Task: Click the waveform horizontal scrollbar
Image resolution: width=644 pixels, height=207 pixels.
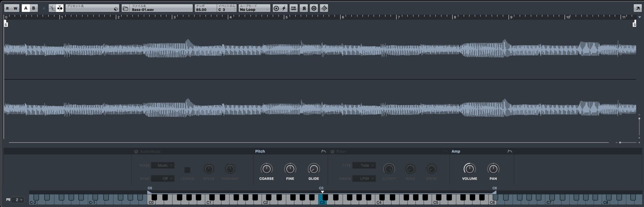Action: (309, 143)
